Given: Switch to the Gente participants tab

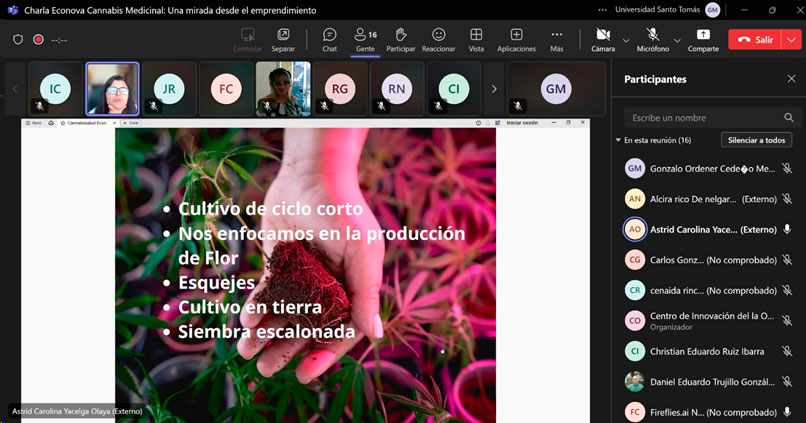Looking at the screenshot, I should click(365, 39).
